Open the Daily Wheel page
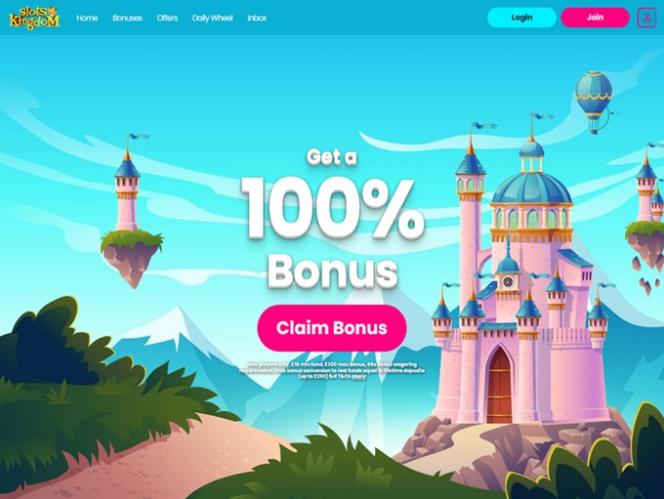This screenshot has height=499, width=664. tap(212, 18)
